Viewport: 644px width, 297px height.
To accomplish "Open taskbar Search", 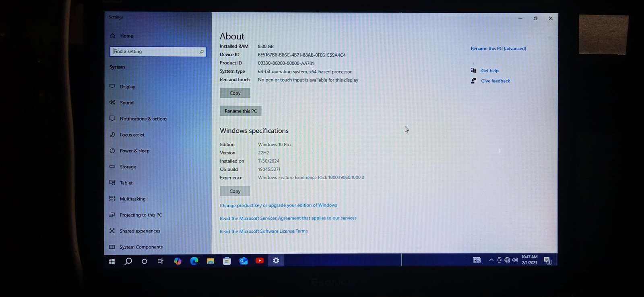I will pos(128,261).
